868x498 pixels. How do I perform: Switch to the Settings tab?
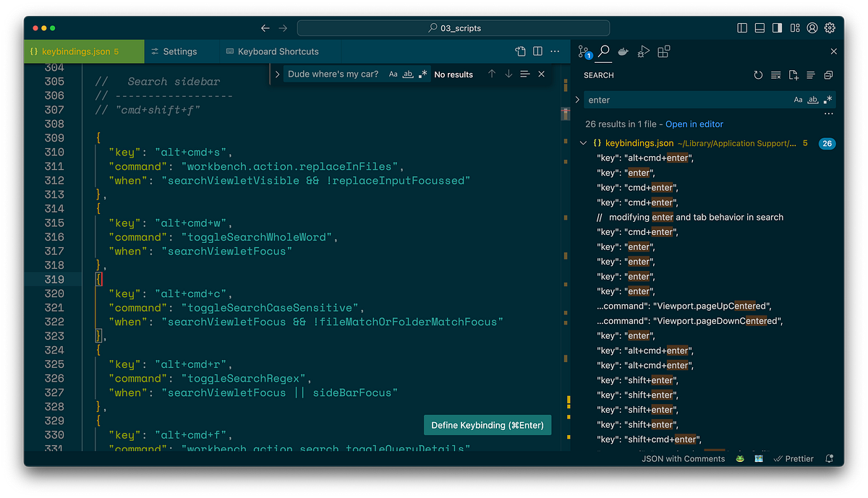pos(180,51)
